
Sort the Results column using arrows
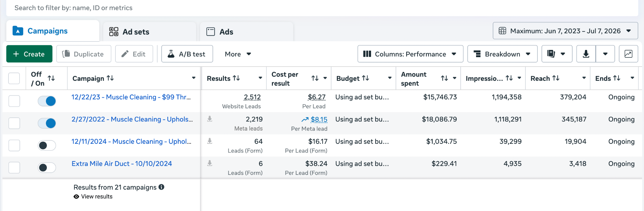(236, 78)
